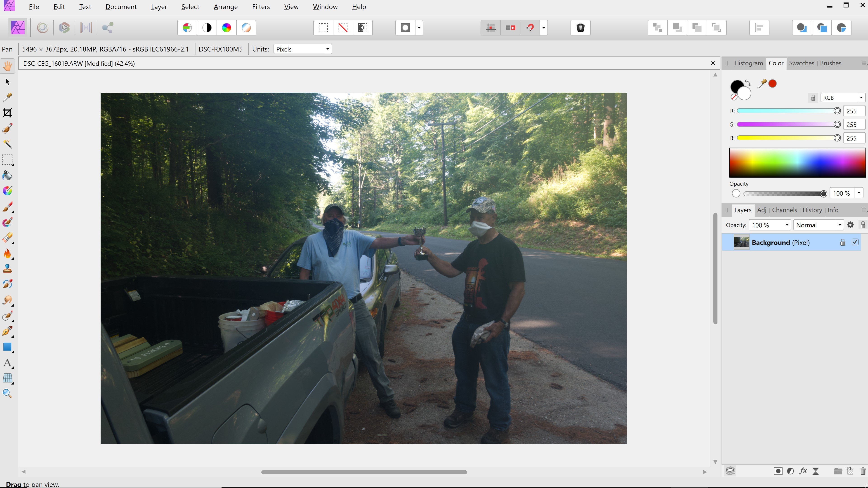Select the Mesh Warp tool

coord(7,378)
